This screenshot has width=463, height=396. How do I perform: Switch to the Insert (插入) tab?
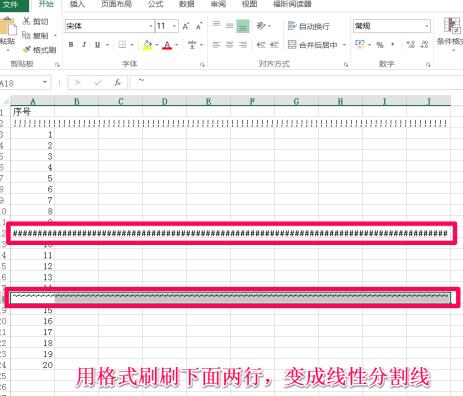pyautogui.click(x=77, y=4)
